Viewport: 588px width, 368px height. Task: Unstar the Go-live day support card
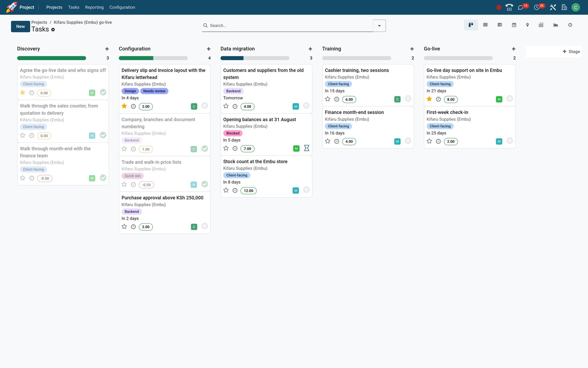pyautogui.click(x=429, y=99)
